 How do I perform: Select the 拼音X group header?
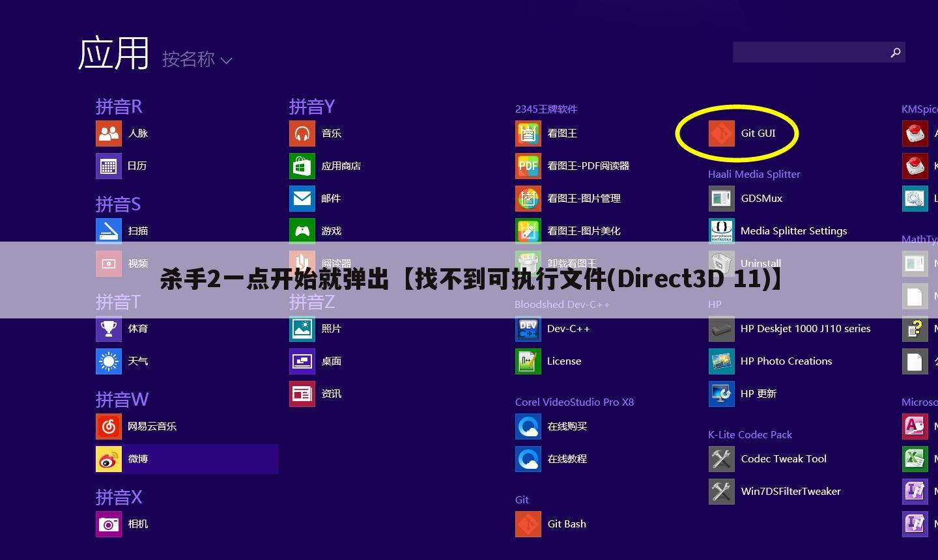coord(119,497)
